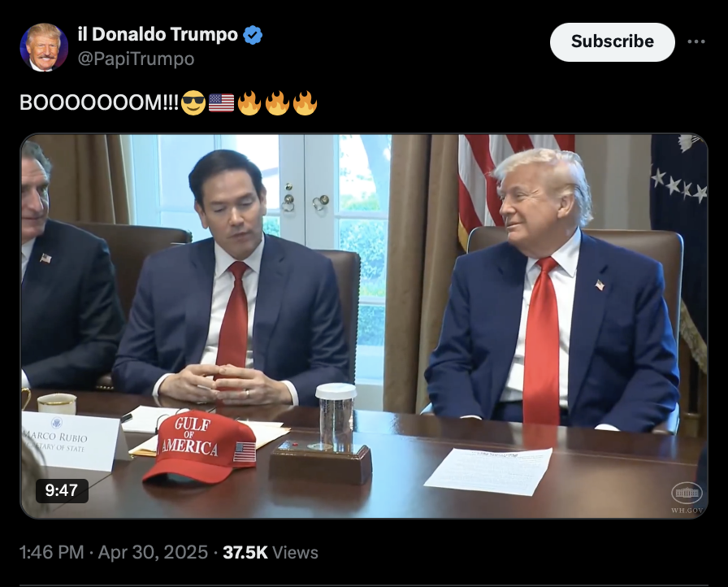The image size is (728, 587).
Task: Click the middle fire emoji
Action: (x=277, y=102)
